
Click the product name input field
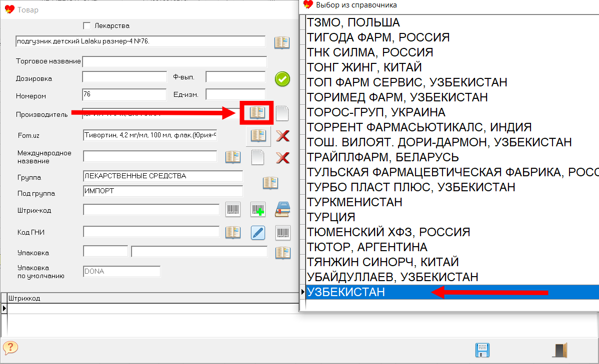[140, 41]
